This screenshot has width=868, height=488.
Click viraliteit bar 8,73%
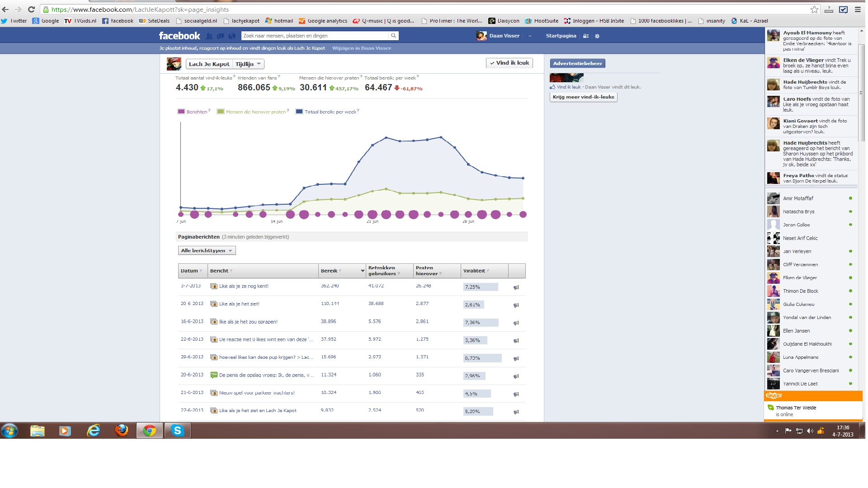(x=482, y=358)
